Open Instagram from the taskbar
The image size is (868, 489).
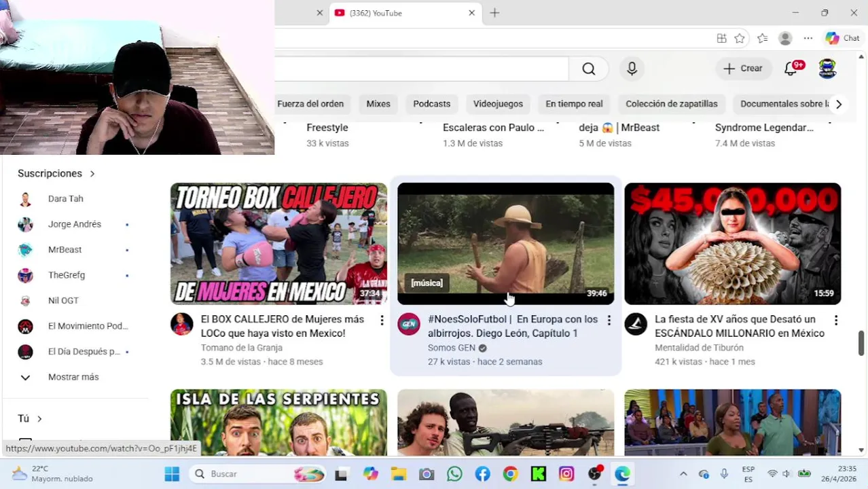[566, 474]
